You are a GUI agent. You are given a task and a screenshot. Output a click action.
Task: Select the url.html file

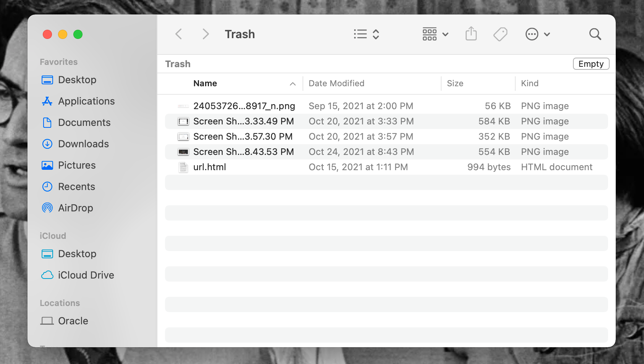[x=210, y=167]
